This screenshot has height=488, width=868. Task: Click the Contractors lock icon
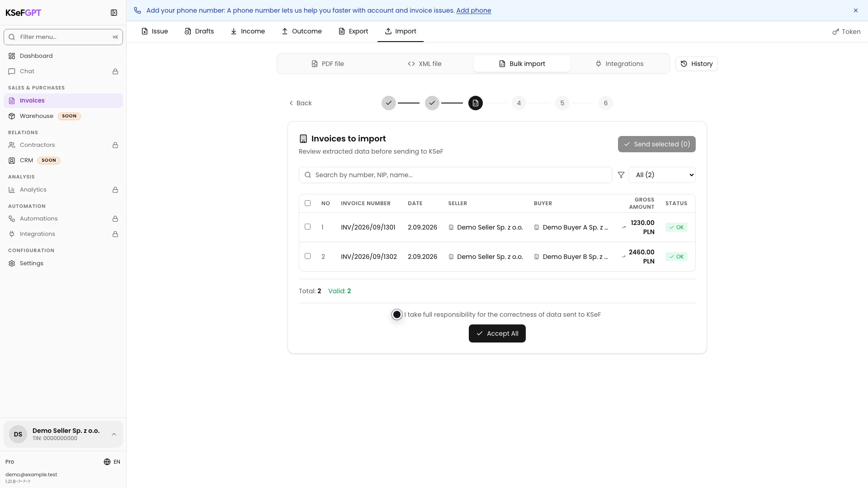click(x=115, y=145)
